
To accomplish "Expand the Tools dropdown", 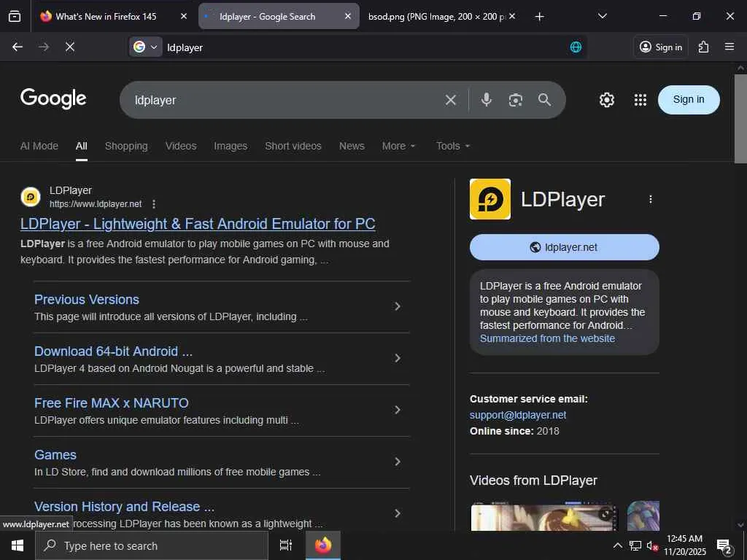I will 453,146.
